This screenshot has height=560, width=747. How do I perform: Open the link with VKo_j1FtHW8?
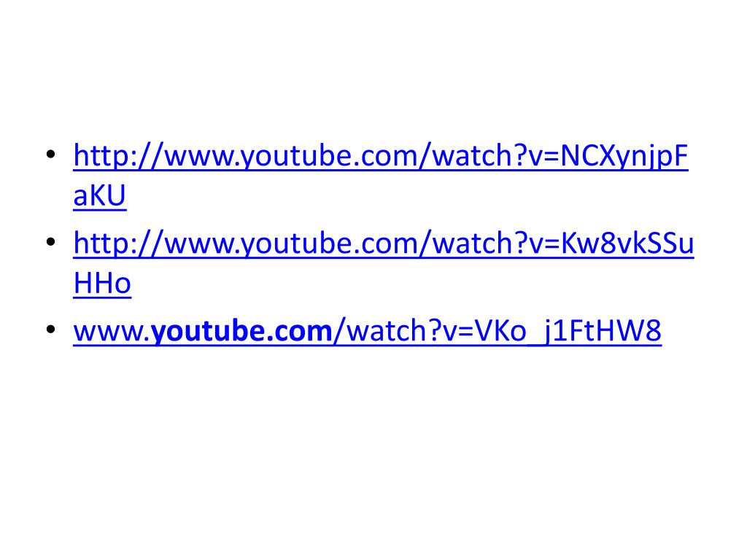pyautogui.click(x=368, y=331)
